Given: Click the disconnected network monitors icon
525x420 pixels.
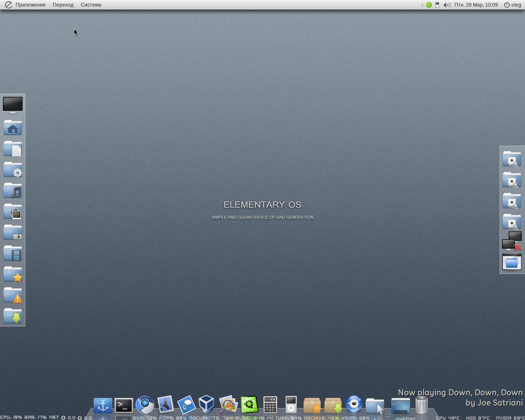Looking at the screenshot, I should (x=512, y=241).
